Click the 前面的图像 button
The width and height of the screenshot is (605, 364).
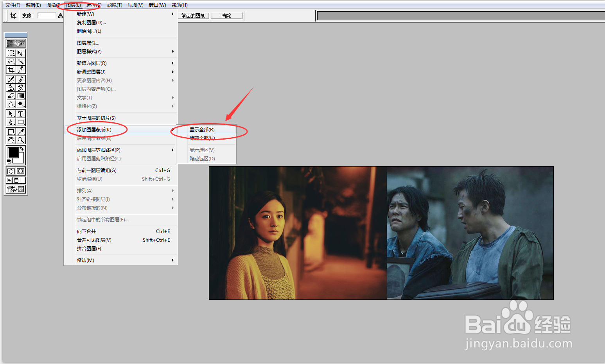tap(194, 16)
